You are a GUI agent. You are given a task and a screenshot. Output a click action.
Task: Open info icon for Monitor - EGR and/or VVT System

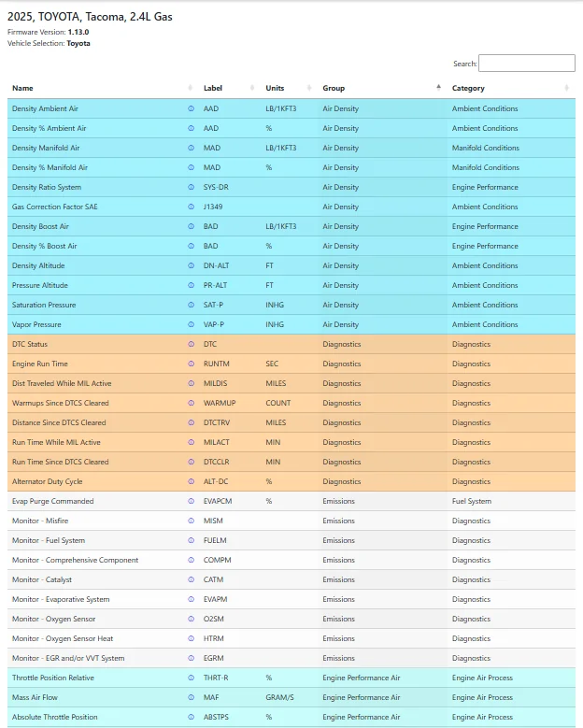[191, 658]
